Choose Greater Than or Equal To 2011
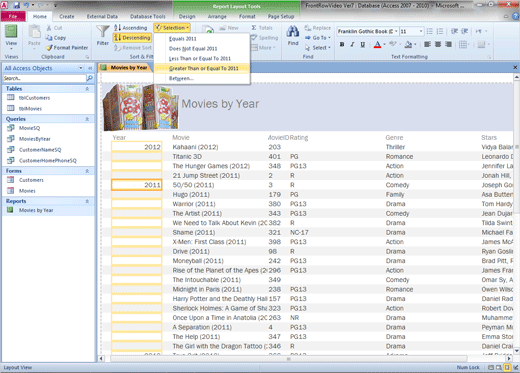Image resolution: width=520 pixels, height=373 pixels. pyautogui.click(x=202, y=68)
